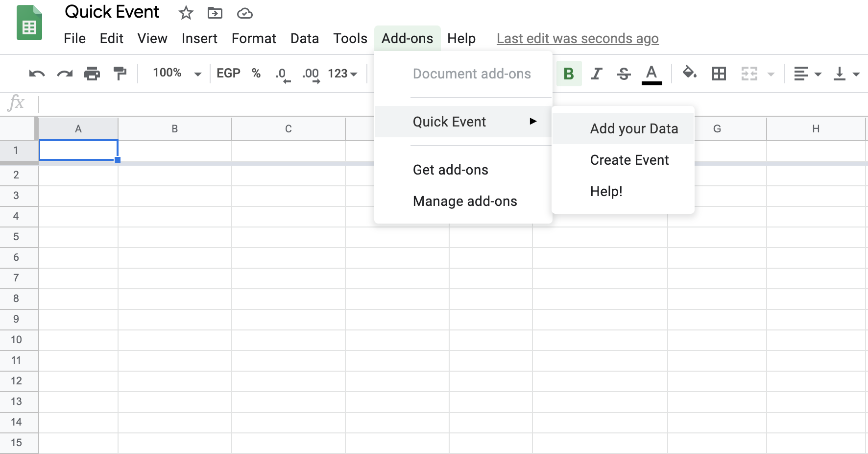Open the borders tool
The height and width of the screenshot is (454, 868).
[x=719, y=74]
